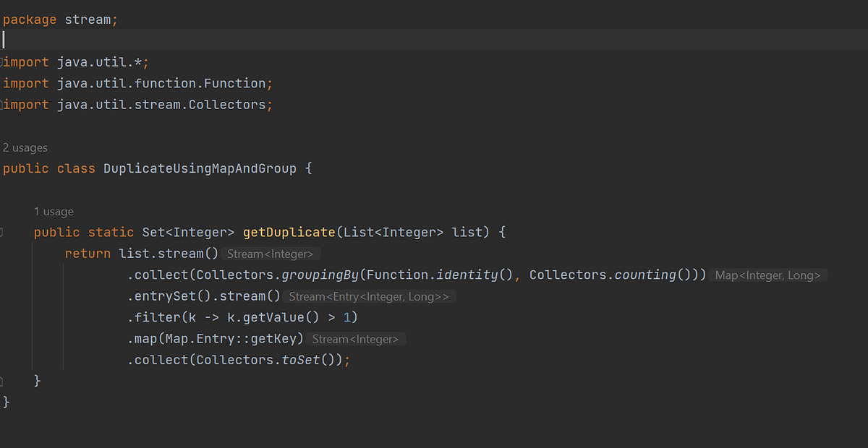This screenshot has height=448, width=868.
Task: Collapse the DuplicateUsingMapAndGroup class fold marker
Action: point(3,168)
